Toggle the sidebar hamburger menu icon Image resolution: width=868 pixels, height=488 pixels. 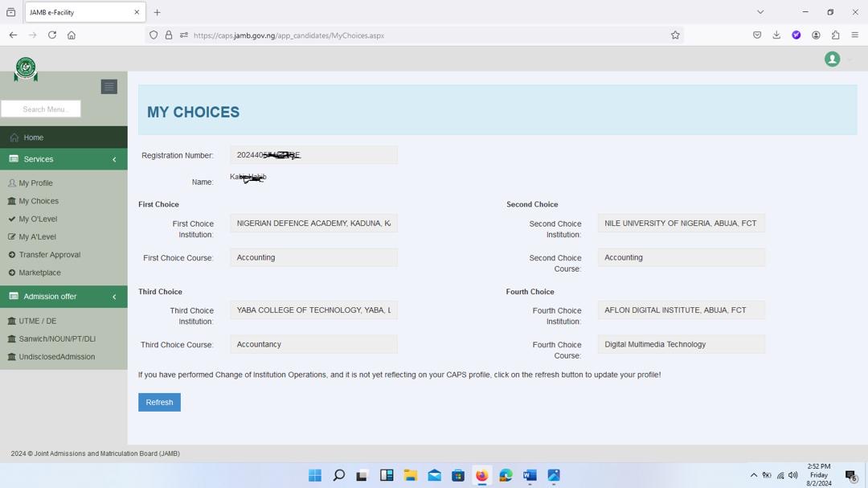109,87
